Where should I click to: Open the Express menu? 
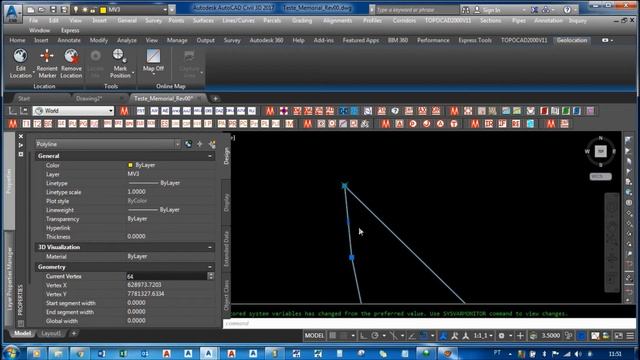[x=70, y=30]
